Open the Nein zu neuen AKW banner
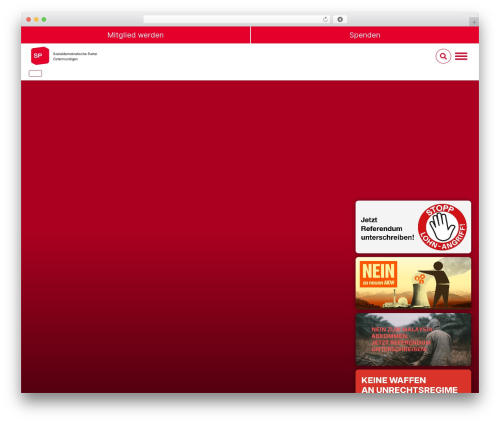The width and height of the screenshot is (500, 423). tap(413, 283)
